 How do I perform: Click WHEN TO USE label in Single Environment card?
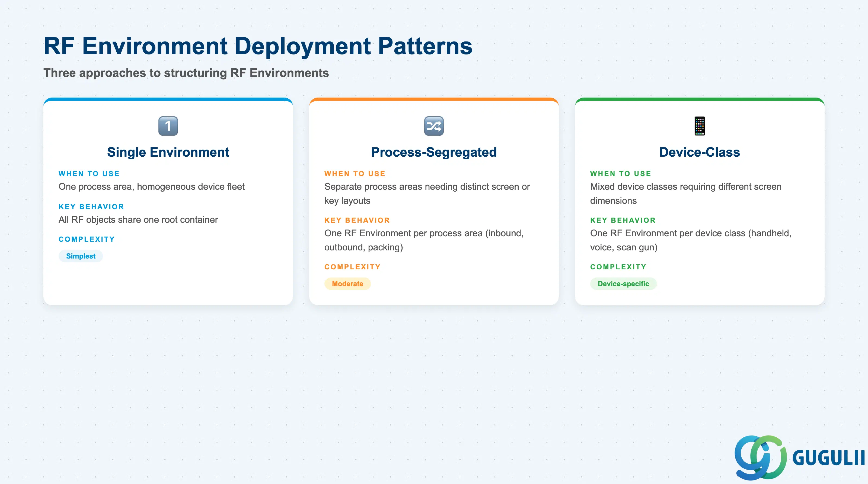tap(89, 174)
